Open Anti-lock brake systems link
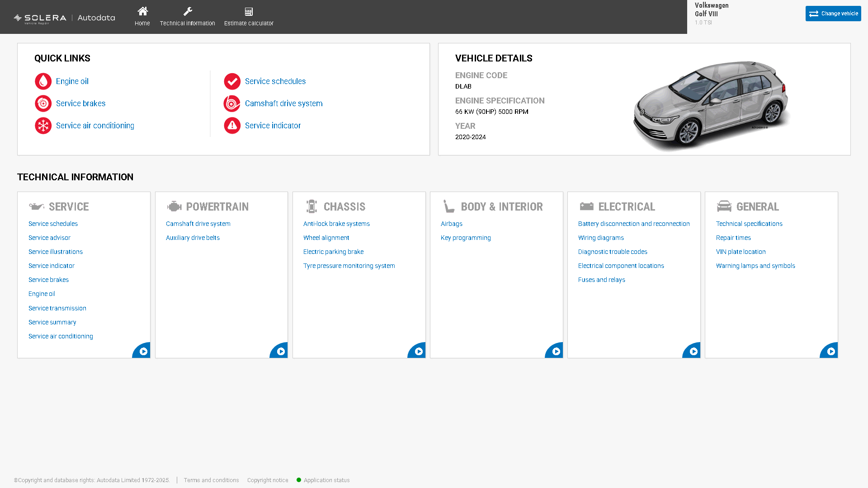 (337, 224)
